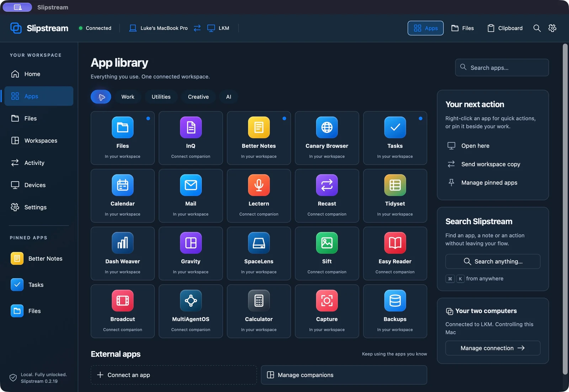The width and height of the screenshot is (569, 392).
Task: Filter apps by AI category
Action: [x=228, y=97]
